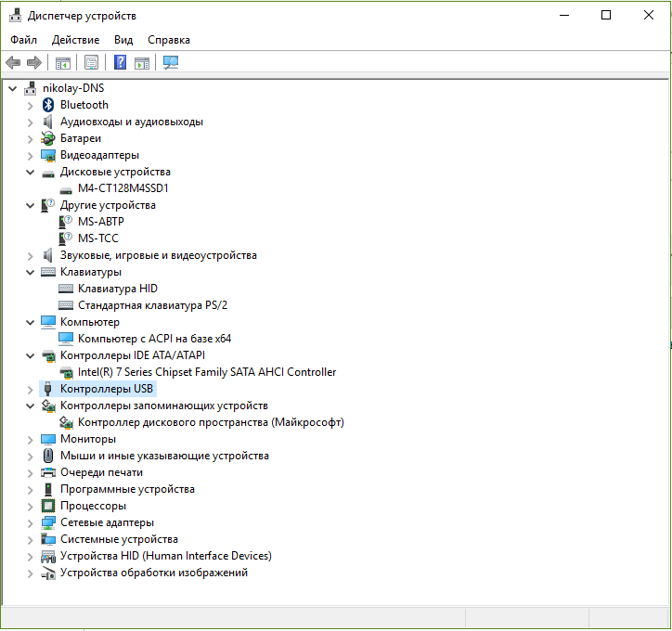Minimize the Device Manager window
The width and height of the screenshot is (672, 631).
[x=564, y=16]
